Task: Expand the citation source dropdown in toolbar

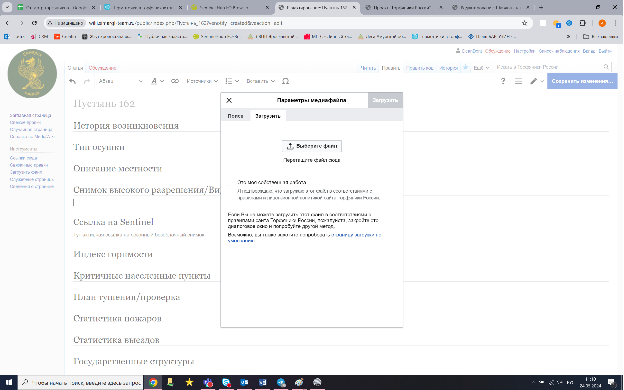Action: (x=202, y=81)
